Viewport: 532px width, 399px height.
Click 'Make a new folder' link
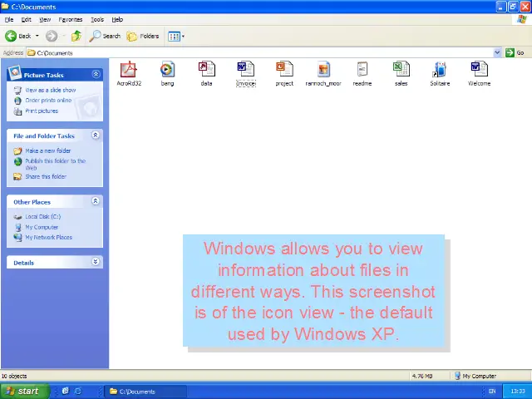47,150
